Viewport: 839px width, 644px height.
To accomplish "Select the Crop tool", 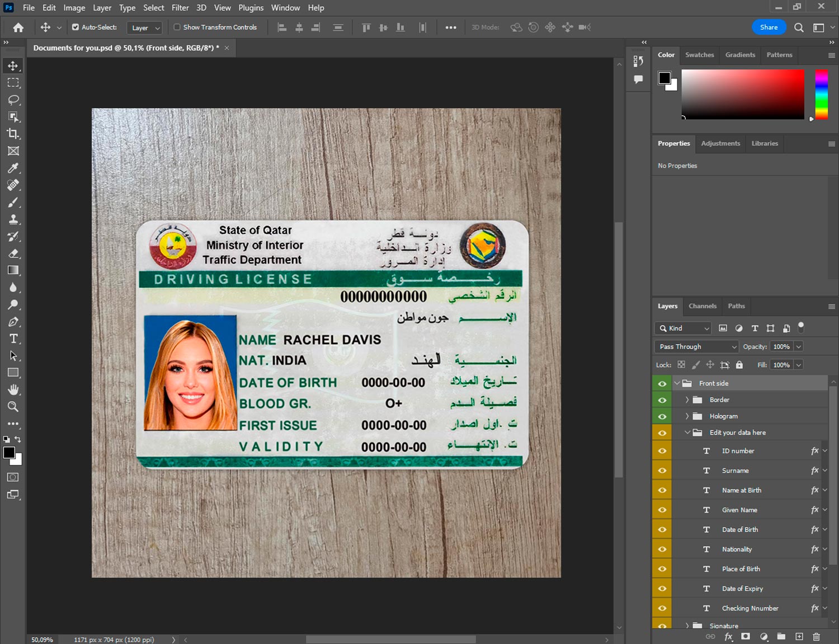I will click(x=13, y=134).
